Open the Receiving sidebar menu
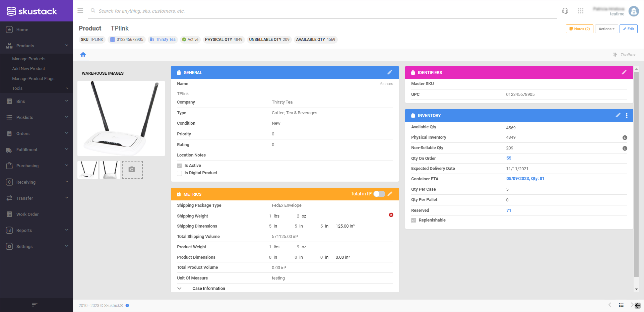The image size is (644, 312). 37,182
